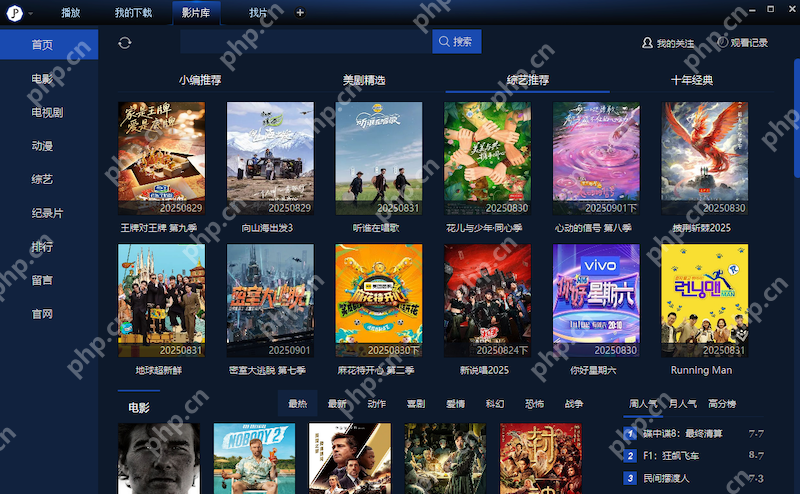Viewport: 800px width, 494px height.
Task: Open 电视剧 in the left sidebar
Action: pyautogui.click(x=47, y=112)
